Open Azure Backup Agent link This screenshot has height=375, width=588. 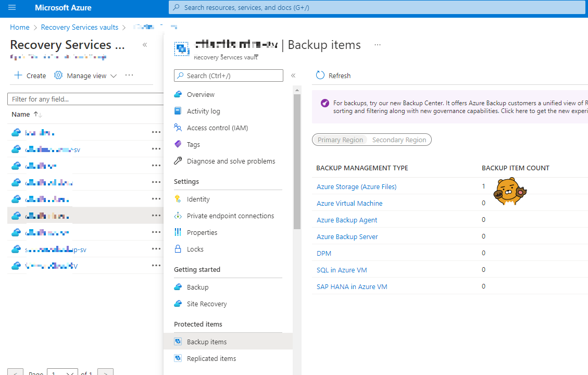point(347,220)
